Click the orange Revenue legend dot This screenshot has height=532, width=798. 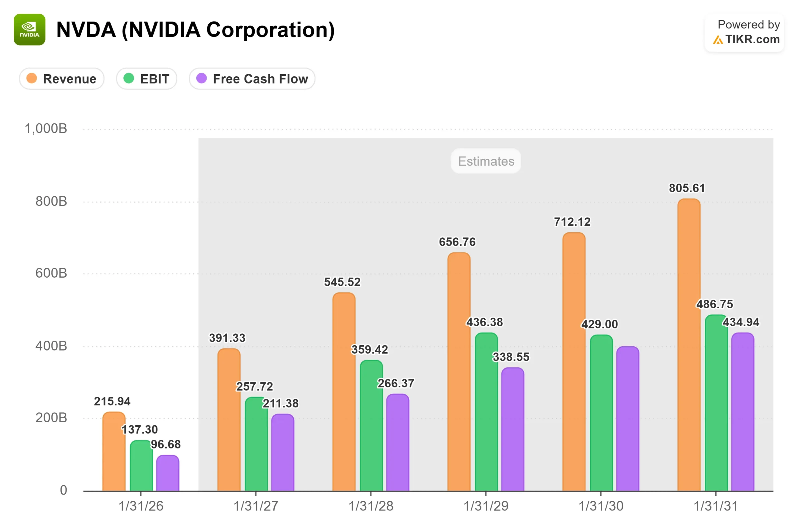pyautogui.click(x=31, y=78)
